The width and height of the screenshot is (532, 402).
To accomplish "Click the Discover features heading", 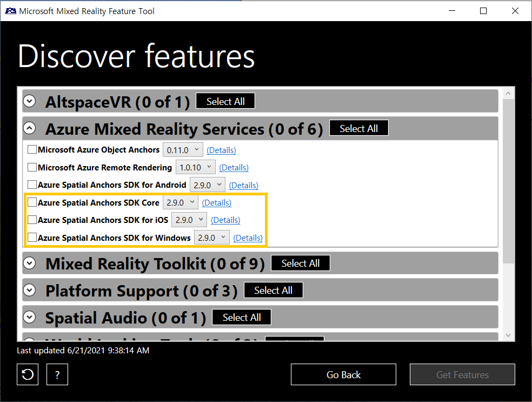I will coord(136,56).
